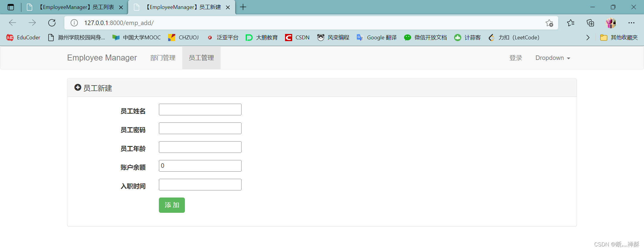Click the 账户余额 label
Viewport: 644px width, 250px height.
133,167
